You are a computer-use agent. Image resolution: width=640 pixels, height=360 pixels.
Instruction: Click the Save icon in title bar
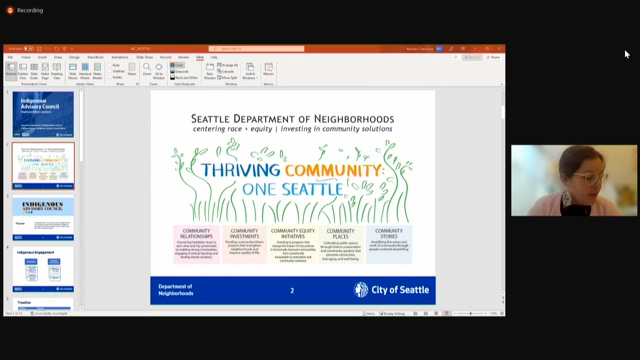pos(39,49)
